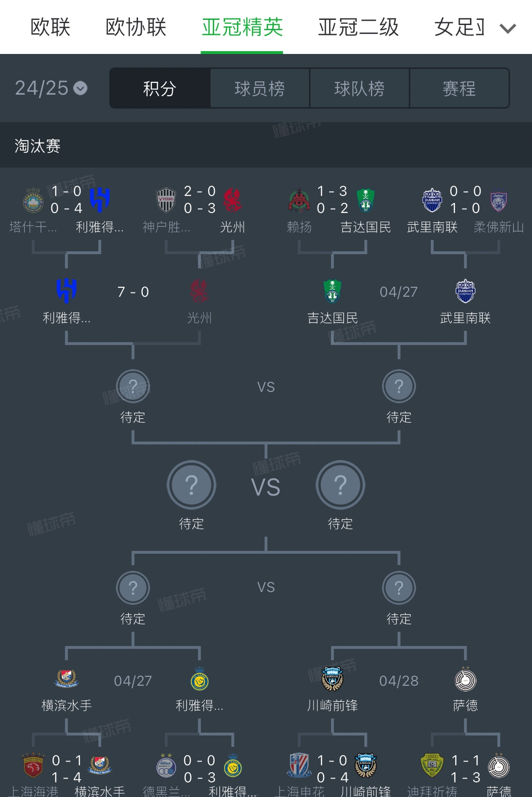Viewport: 532px width, 797px height.
Task: Tap the question-mark placeholder in the final slot
Action: [192, 486]
